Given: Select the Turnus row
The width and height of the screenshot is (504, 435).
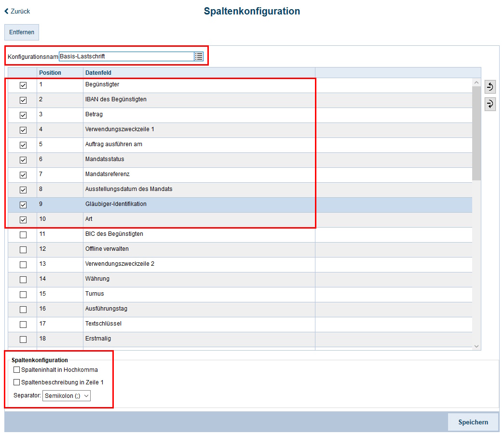Looking at the screenshot, I should pyautogui.click(x=95, y=294).
